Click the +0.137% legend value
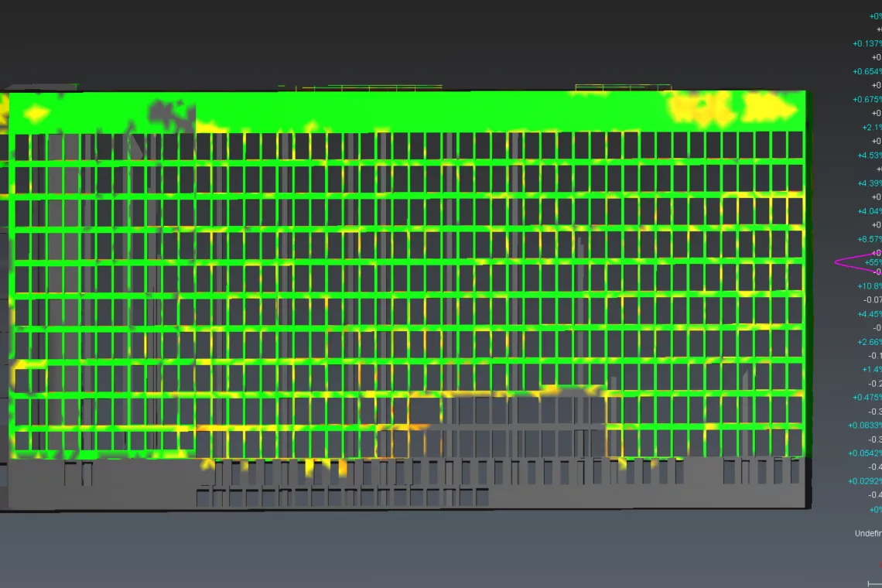 pyautogui.click(x=867, y=43)
